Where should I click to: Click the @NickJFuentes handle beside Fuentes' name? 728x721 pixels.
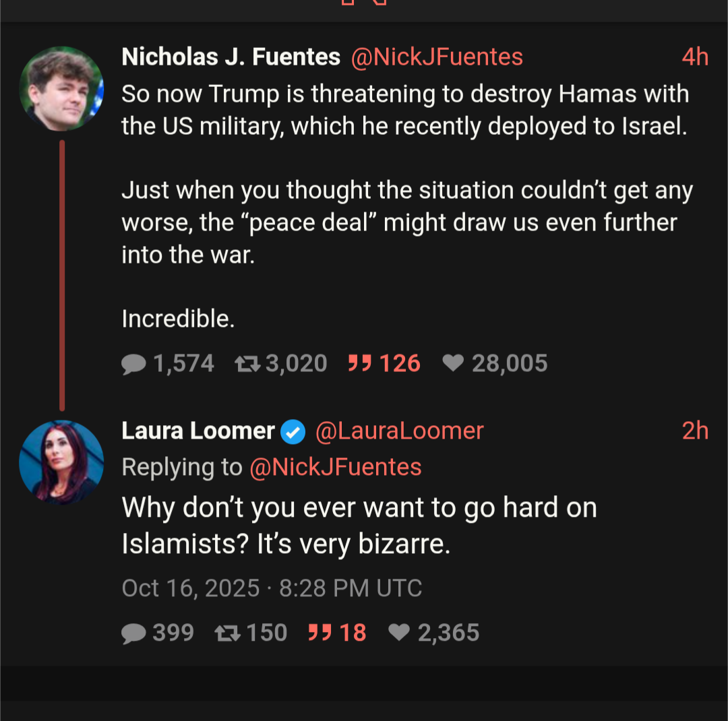[437, 57]
